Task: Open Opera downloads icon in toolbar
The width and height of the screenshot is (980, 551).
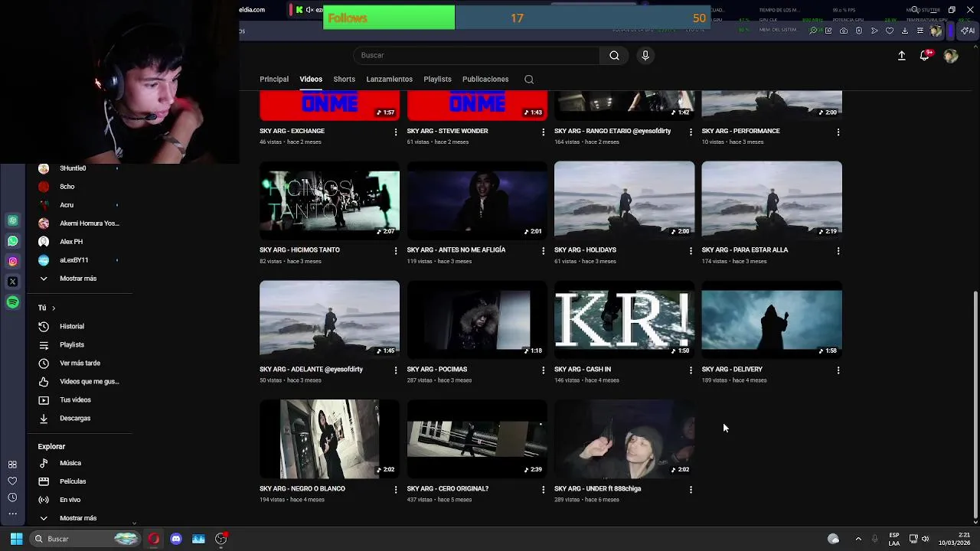Action: pyautogui.click(x=905, y=31)
